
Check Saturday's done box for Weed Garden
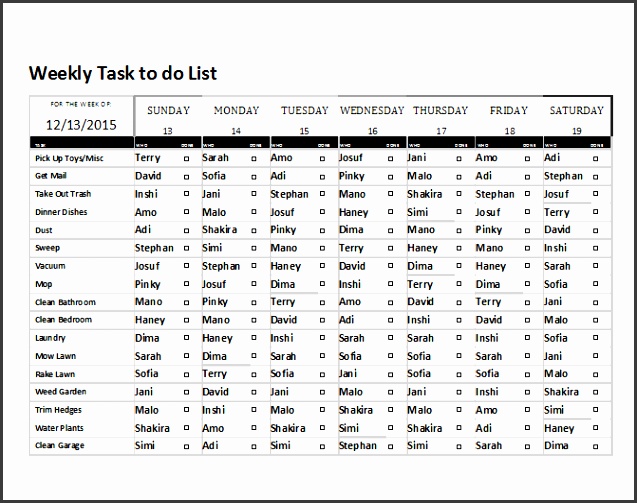point(596,392)
